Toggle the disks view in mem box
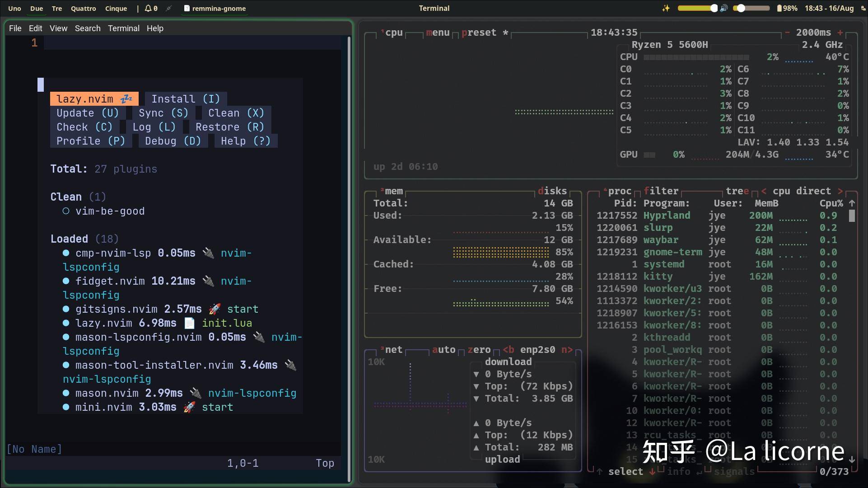Screen dimensions: 868x488 pos(552,191)
